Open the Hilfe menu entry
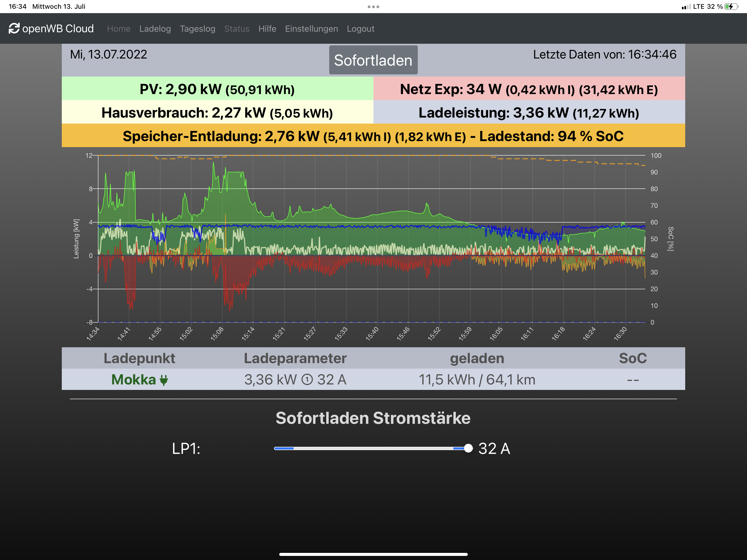The height and width of the screenshot is (560, 747). pos(267,29)
